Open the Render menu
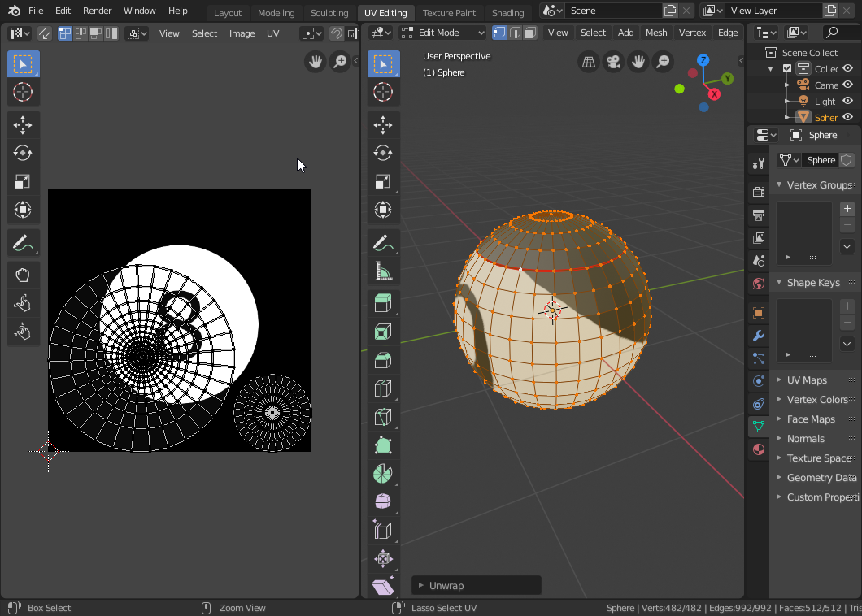 pos(98,11)
